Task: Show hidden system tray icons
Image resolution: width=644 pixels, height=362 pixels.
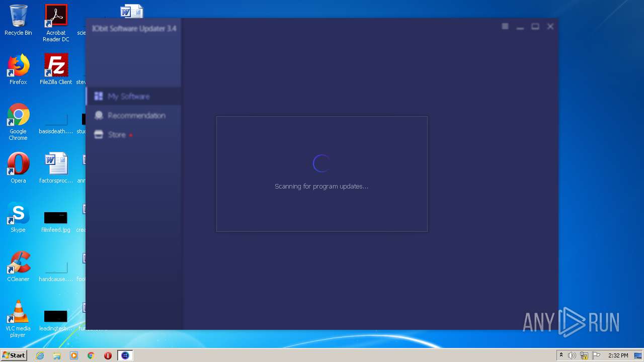Action: [561, 355]
